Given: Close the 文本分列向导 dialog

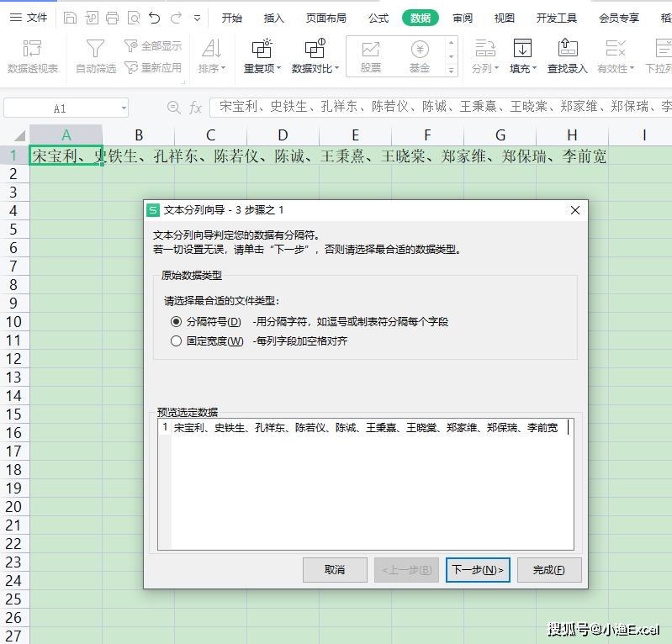Looking at the screenshot, I should click(x=575, y=210).
